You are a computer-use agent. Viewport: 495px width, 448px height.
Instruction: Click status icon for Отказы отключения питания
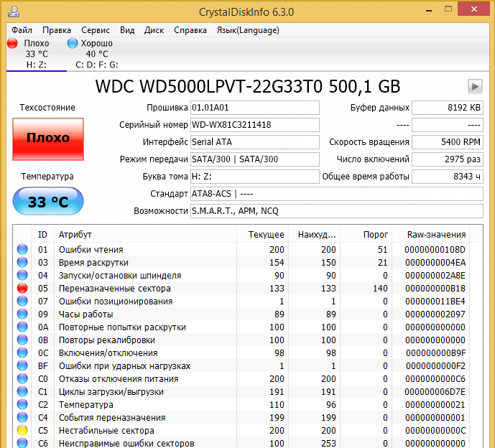[x=22, y=378]
